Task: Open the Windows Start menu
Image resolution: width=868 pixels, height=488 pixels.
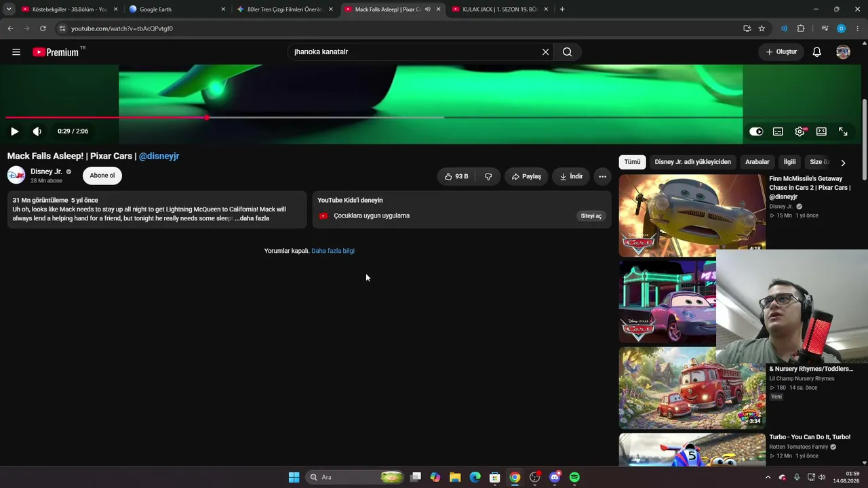Action: 294,477
